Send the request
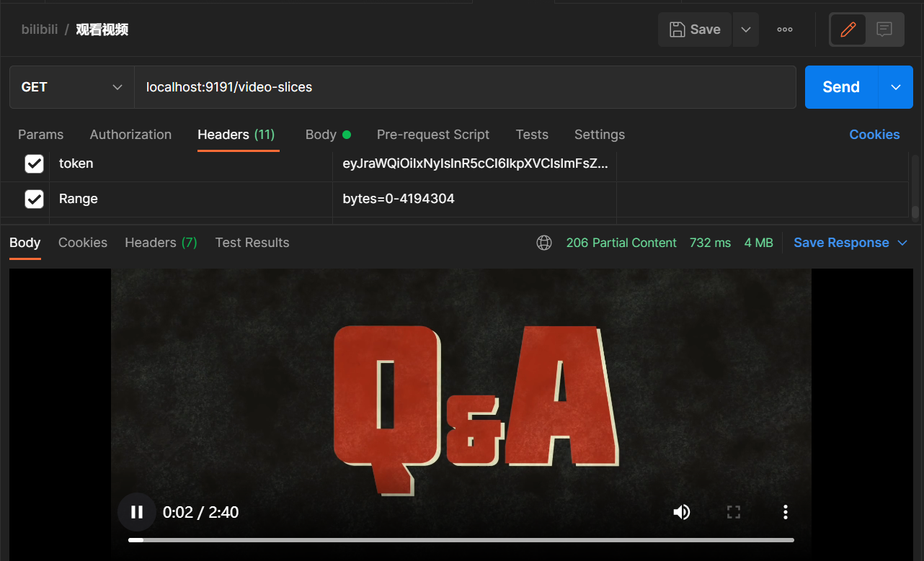Screen dimensions: 924x561 coord(841,87)
